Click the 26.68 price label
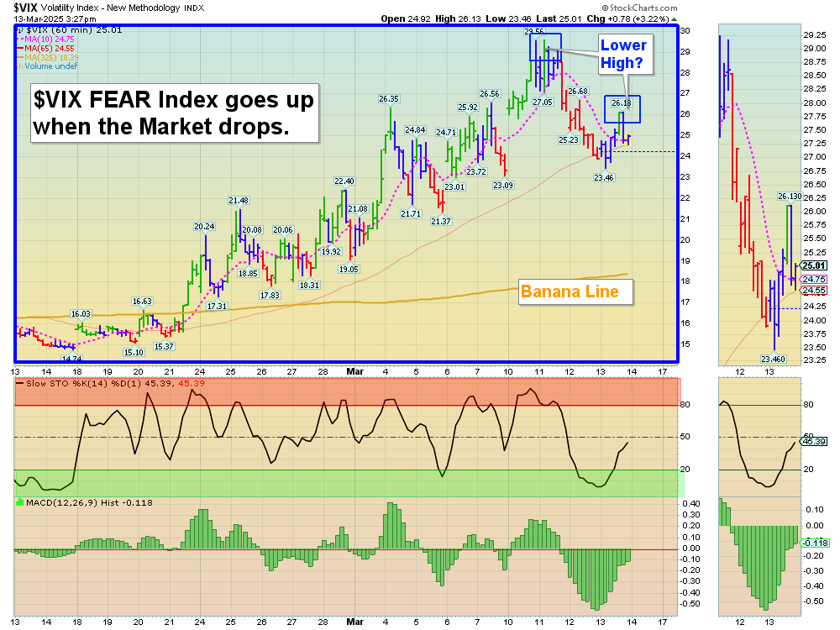Viewport: 840px width, 630px height. point(578,92)
